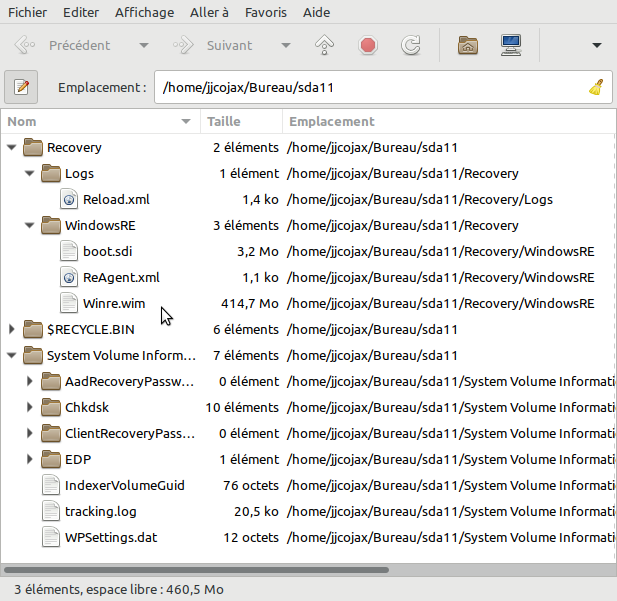
Task: Click the System Volume Information folder icon
Action: coord(33,355)
